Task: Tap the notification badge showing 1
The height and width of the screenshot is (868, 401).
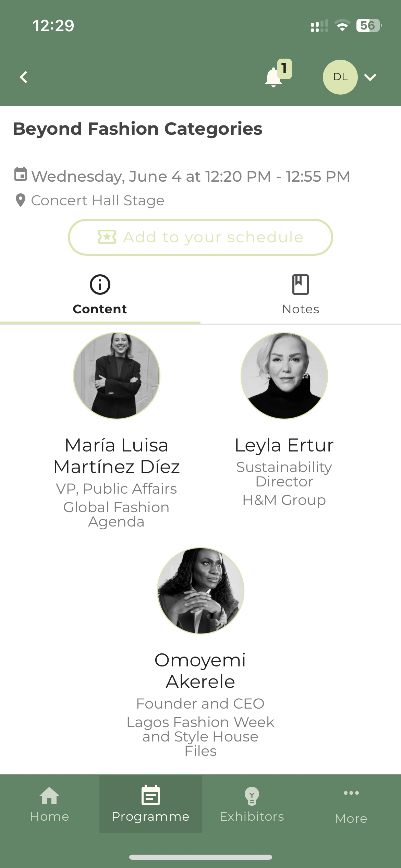Action: (284, 69)
